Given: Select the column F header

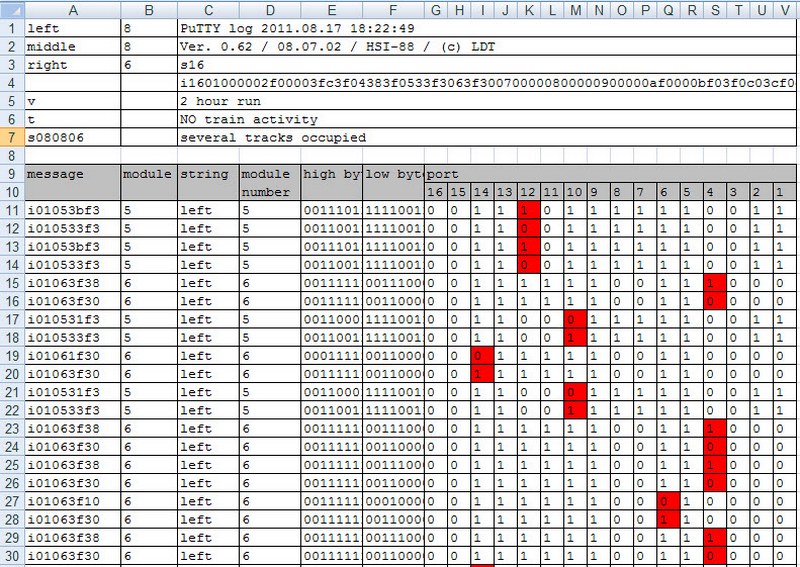Looking at the screenshot, I should point(393,9).
